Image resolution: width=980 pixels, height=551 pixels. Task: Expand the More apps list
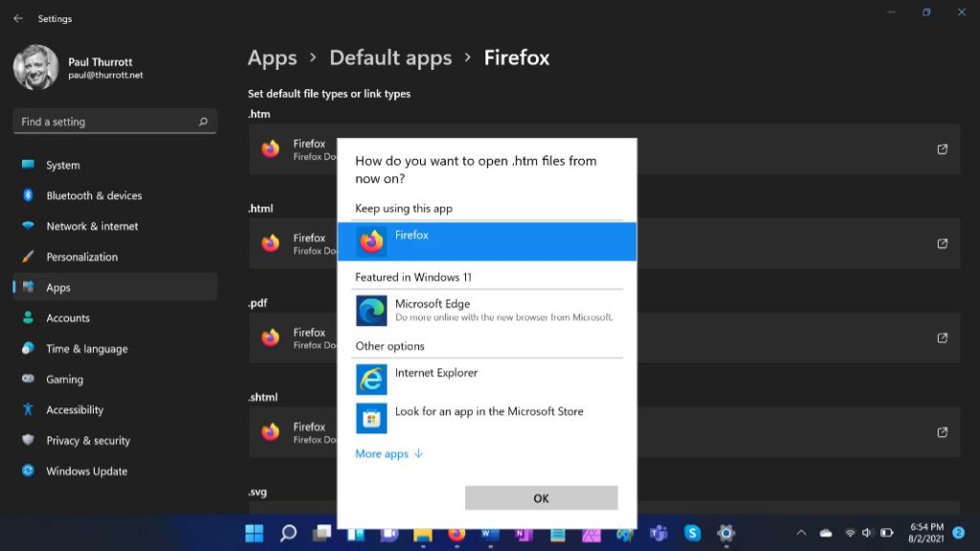tap(389, 453)
